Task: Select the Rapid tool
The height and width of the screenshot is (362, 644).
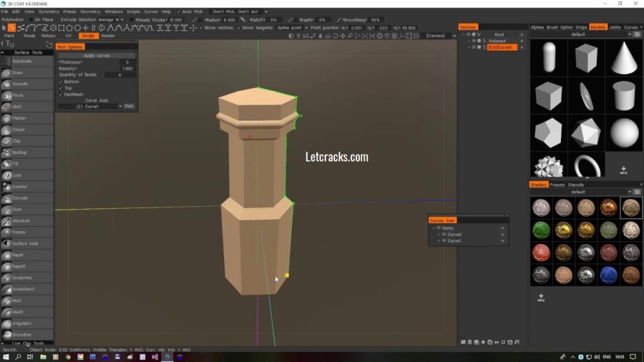Action: pyautogui.click(x=27, y=255)
